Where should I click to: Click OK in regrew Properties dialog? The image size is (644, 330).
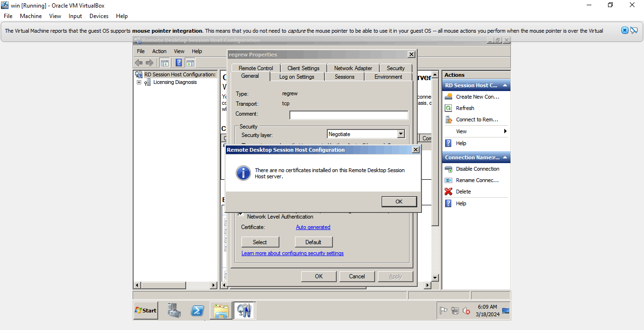pyautogui.click(x=319, y=276)
